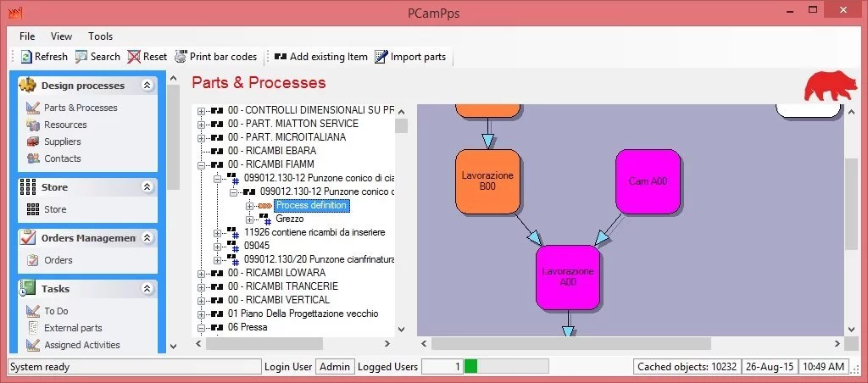Collapse the Tasks panel section
The image size is (868, 383).
point(147,288)
